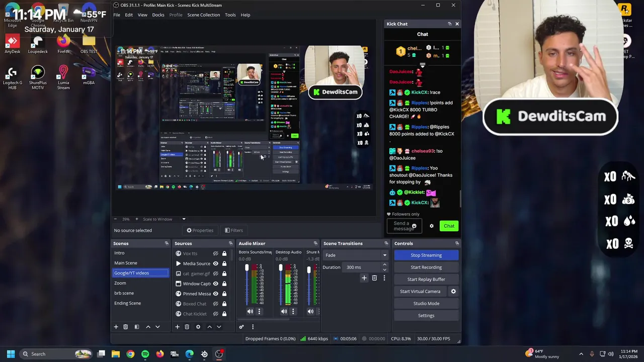The height and width of the screenshot is (362, 644).
Task: Open preview scale dropdown arrow
Action: pos(184,219)
